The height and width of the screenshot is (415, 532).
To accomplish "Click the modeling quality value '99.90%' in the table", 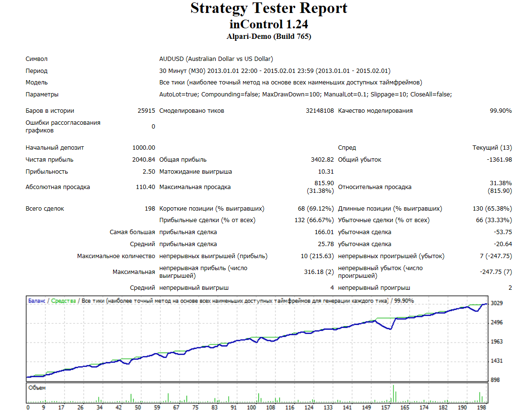I will 501,111.
